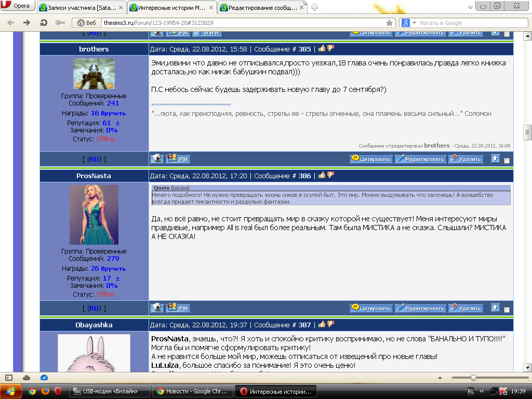The image size is (532, 399).
Task: Jump to top arrow in ProsNasta's post
Action: click(x=495, y=308)
